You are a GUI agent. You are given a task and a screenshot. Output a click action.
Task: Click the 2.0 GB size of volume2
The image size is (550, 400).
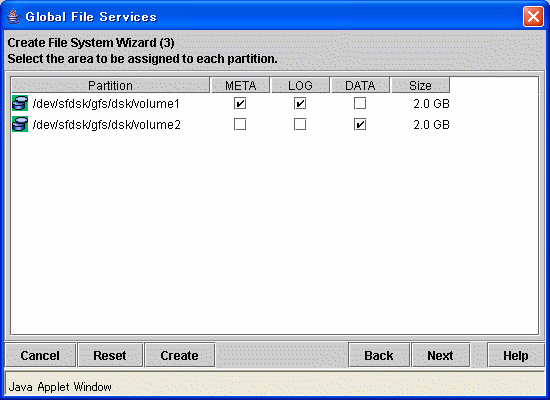click(431, 125)
